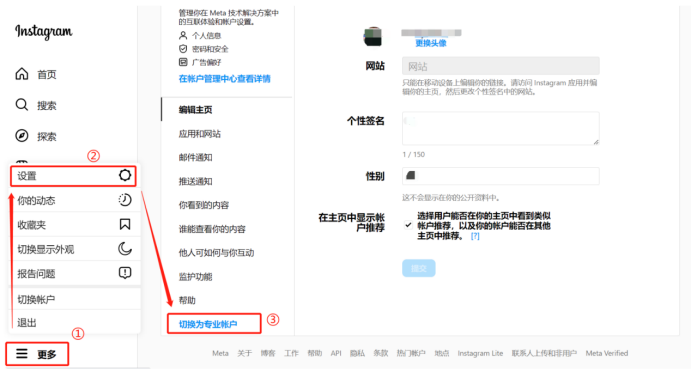Click the 提交 submit button
This screenshot has height=373, width=692.
pos(419,268)
